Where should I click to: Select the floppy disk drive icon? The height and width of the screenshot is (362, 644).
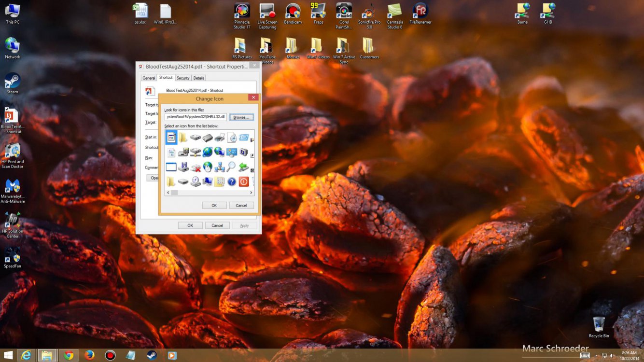(x=183, y=167)
